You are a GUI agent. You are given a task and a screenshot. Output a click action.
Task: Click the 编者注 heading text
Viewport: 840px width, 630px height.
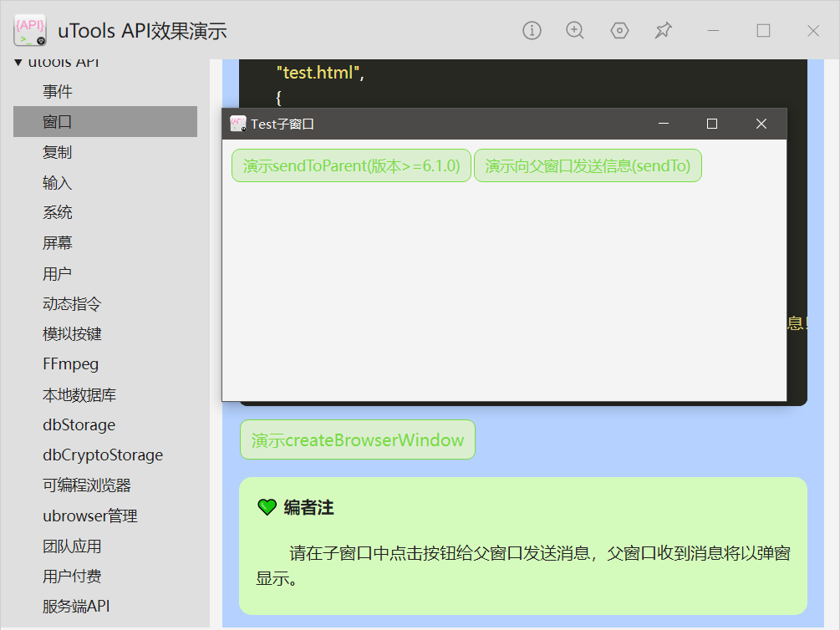click(308, 507)
